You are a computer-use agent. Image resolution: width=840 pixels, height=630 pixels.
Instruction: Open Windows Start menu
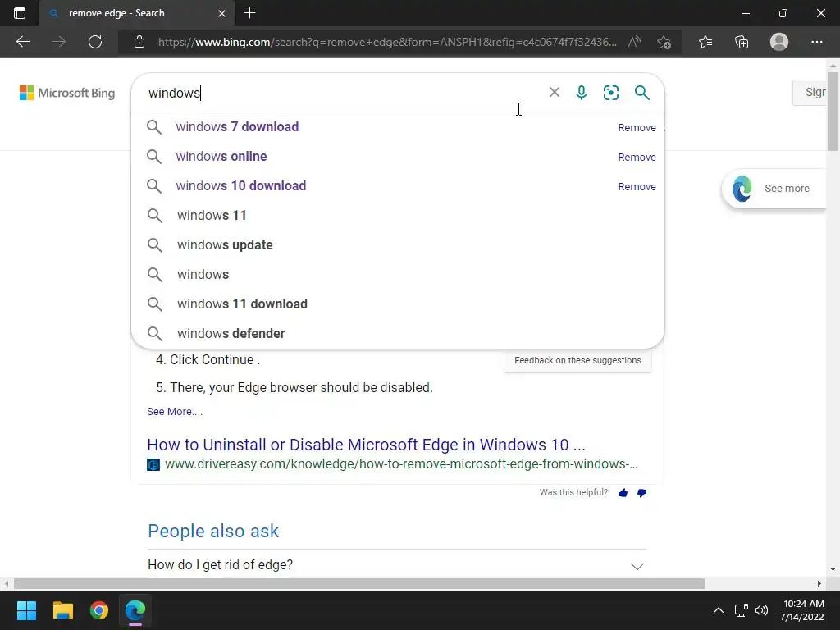[27, 610]
